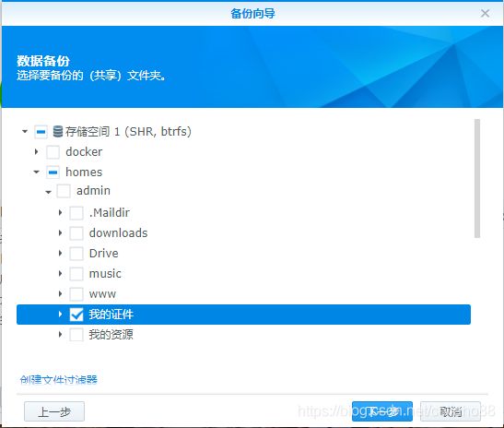Expand the www folder node
504x428 pixels.
pyautogui.click(x=60, y=293)
